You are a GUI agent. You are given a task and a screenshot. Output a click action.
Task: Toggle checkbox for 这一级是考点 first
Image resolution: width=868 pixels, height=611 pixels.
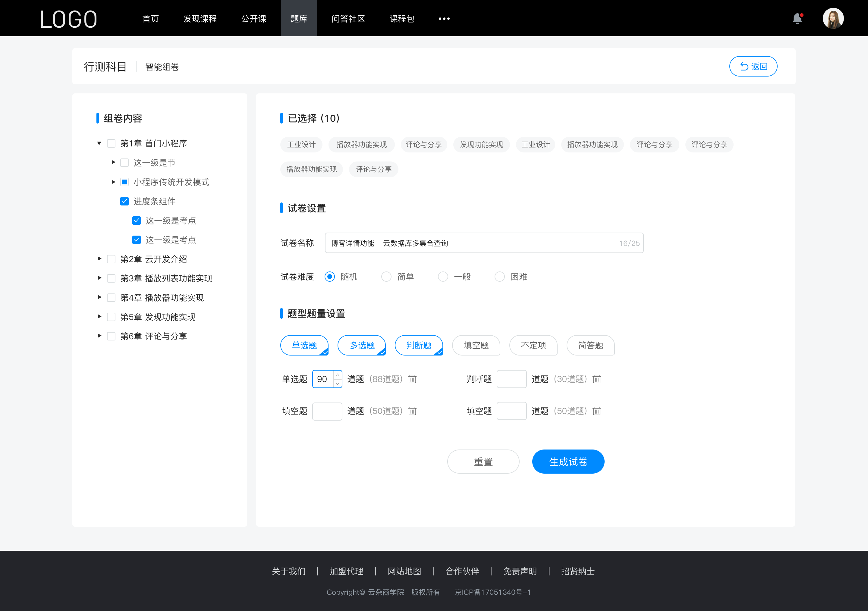pos(136,221)
